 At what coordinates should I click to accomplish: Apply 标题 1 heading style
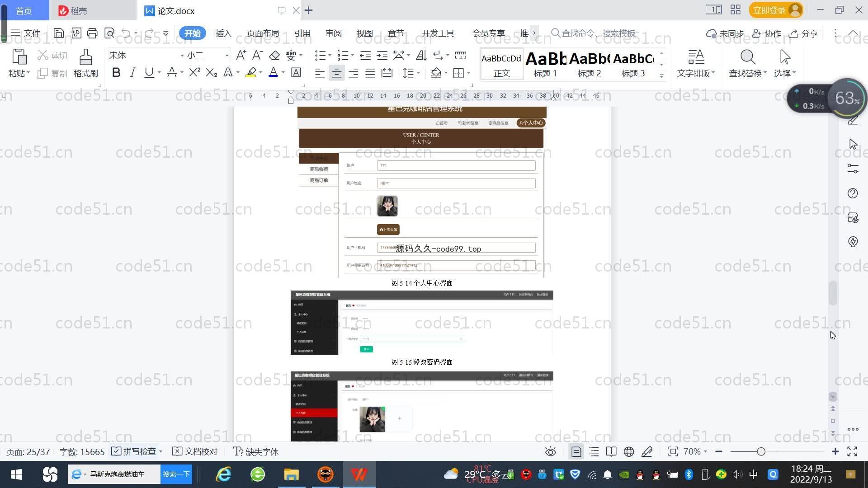coord(545,64)
